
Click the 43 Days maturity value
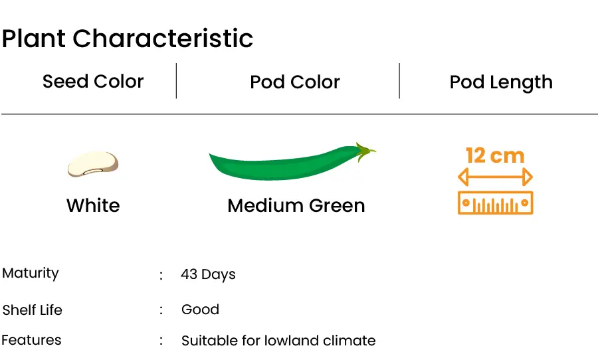click(208, 274)
